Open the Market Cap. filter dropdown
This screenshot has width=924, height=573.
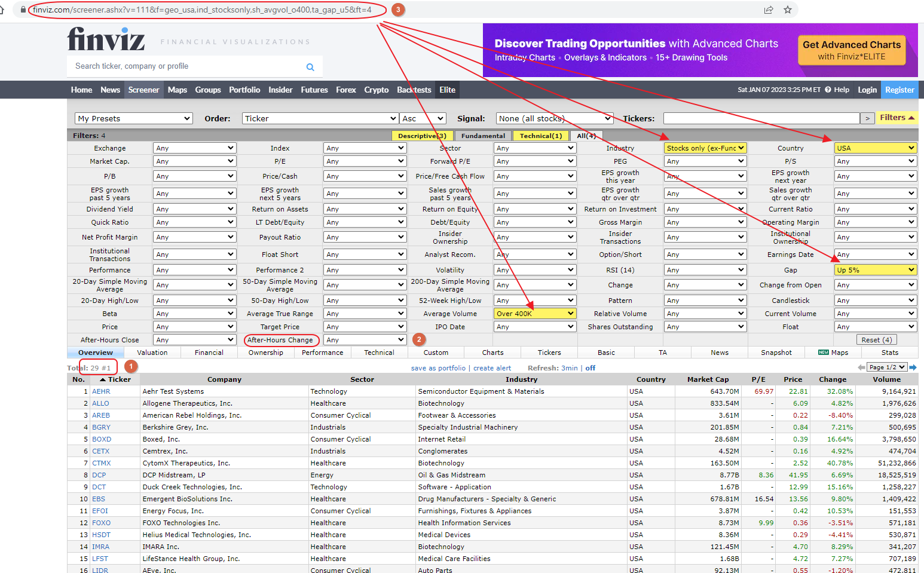pos(194,161)
